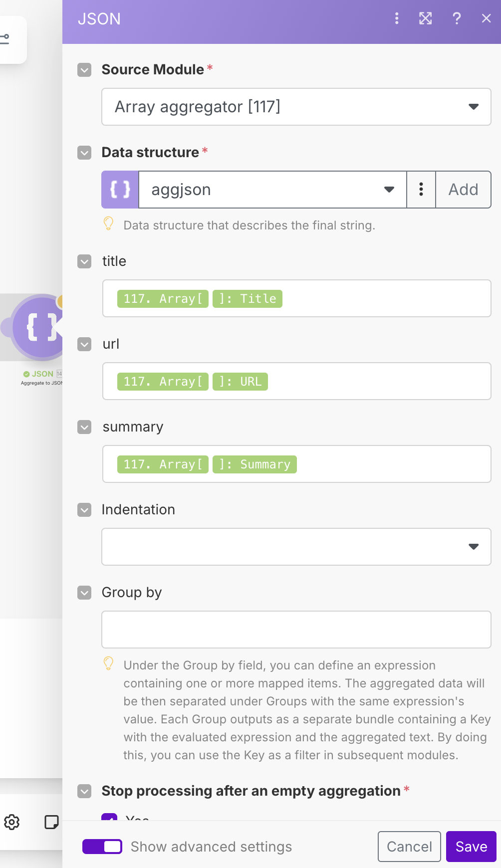
Task: Open the Source Module dropdown
Action: coord(296,107)
